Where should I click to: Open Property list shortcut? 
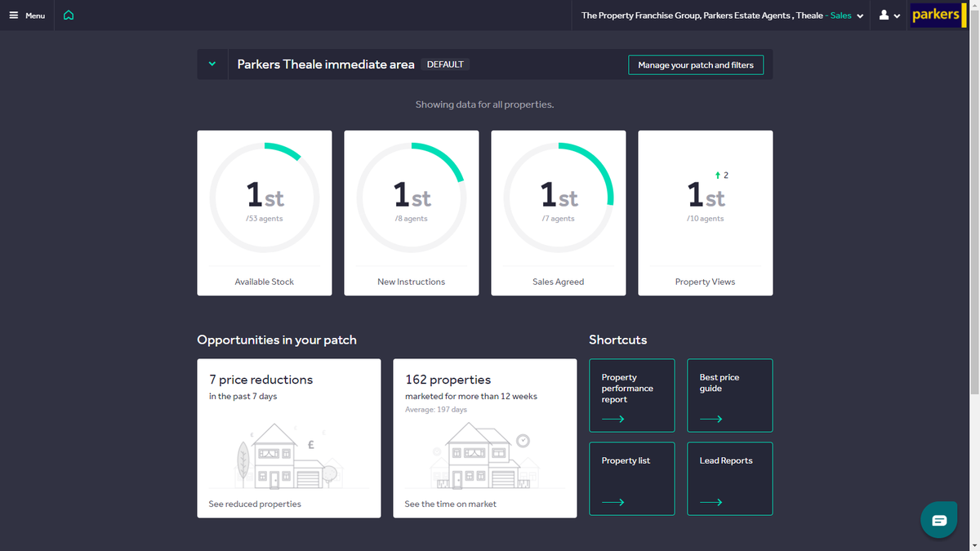pyautogui.click(x=632, y=479)
